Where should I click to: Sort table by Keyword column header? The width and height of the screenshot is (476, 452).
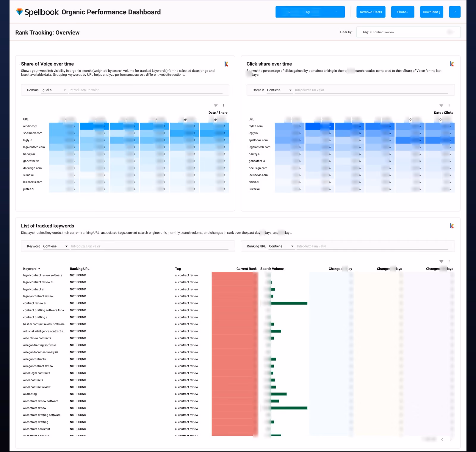(x=31, y=269)
